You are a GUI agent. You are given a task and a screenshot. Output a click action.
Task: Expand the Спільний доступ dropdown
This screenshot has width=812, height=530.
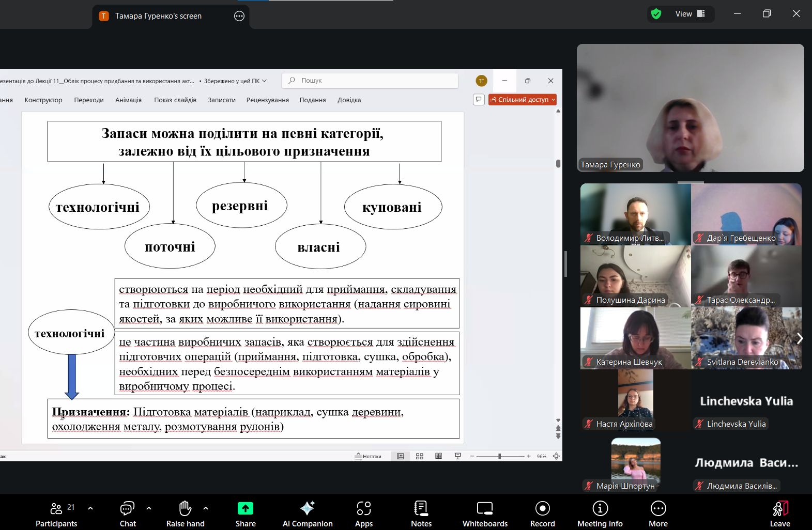click(x=553, y=100)
